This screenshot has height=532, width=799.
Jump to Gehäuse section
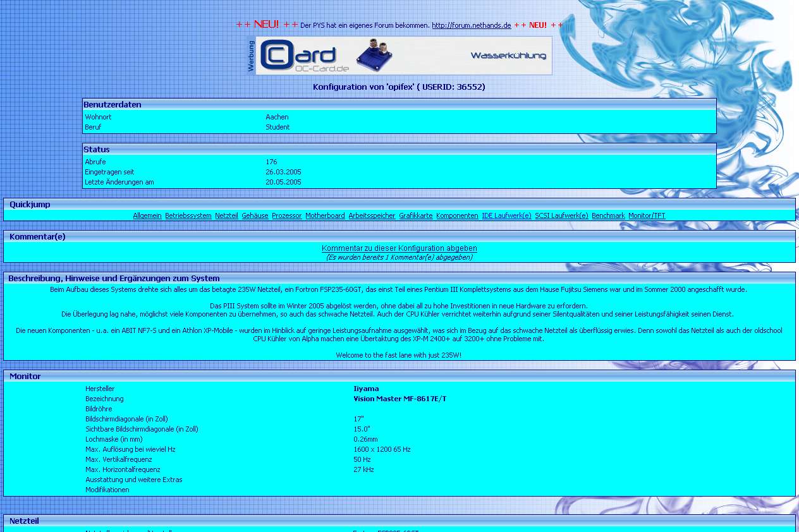[x=255, y=215]
